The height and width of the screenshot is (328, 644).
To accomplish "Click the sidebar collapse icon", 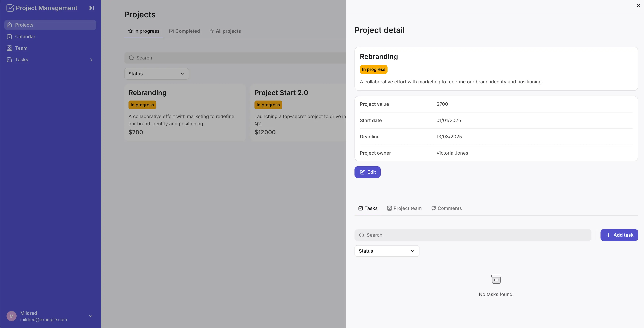I will (x=91, y=8).
